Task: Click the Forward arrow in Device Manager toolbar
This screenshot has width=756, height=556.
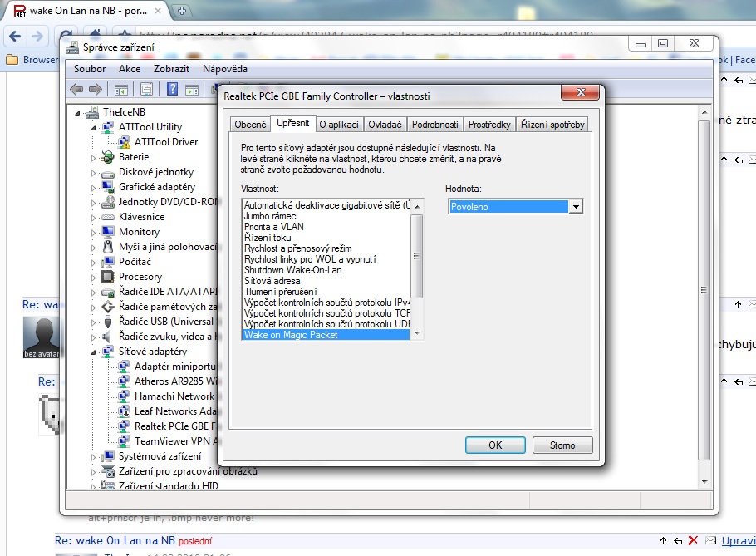Action: coord(96,89)
